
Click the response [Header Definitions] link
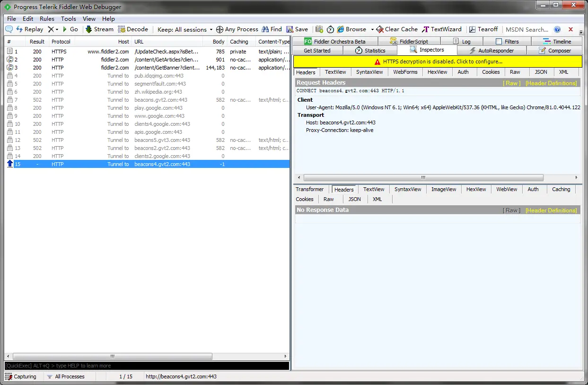pos(551,210)
